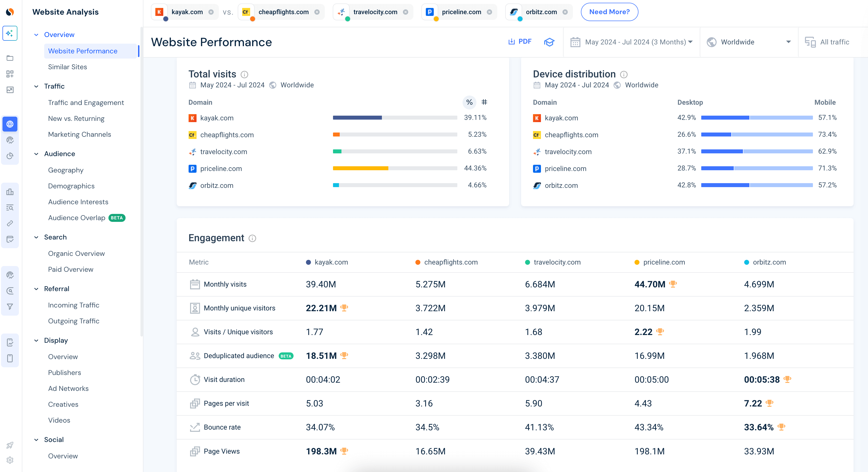This screenshot has width=868, height=472.
Task: Remove kayak.com from comparison
Action: [211, 12]
